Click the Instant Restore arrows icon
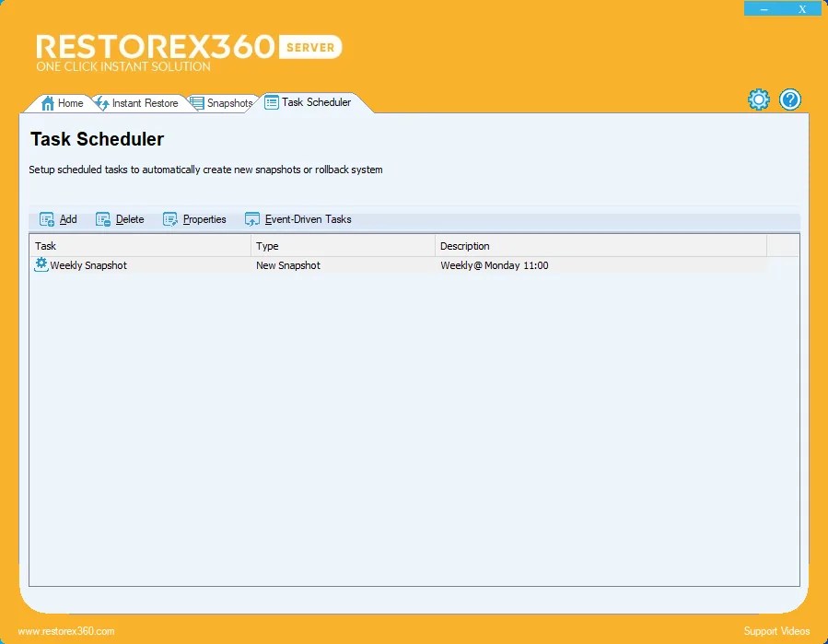The image size is (828, 644). pos(102,103)
